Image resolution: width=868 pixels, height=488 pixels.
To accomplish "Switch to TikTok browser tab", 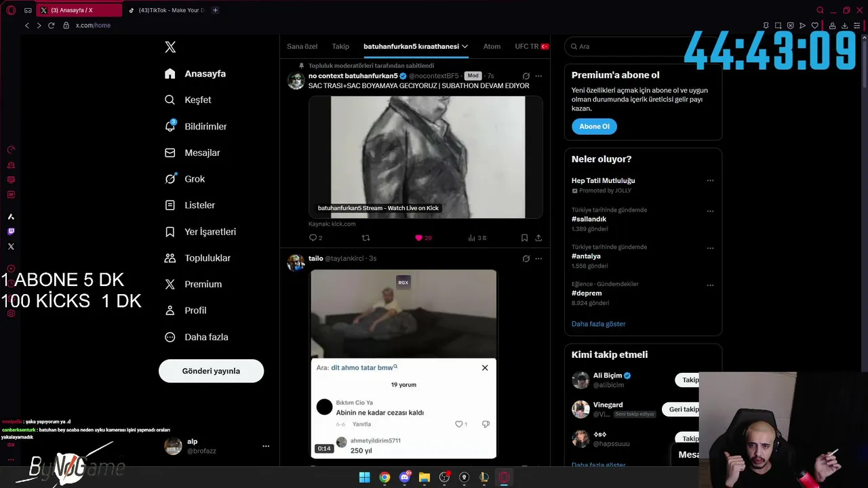I will tap(167, 10).
